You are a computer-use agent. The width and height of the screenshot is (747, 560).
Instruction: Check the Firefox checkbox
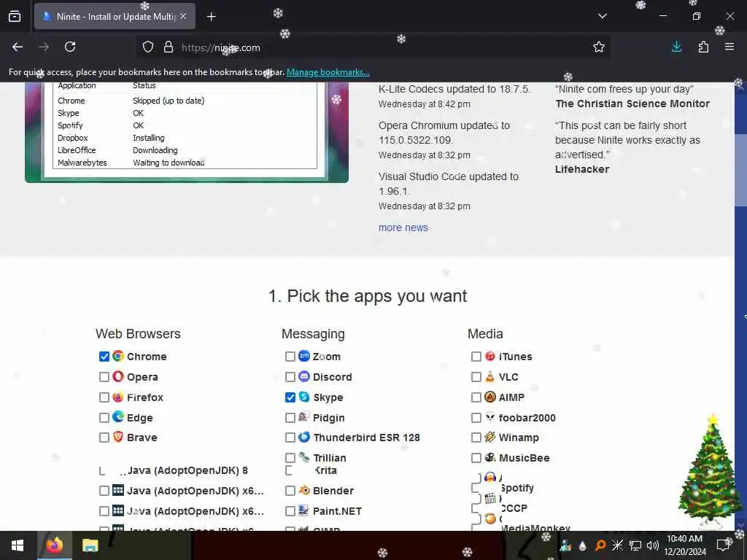coord(104,397)
